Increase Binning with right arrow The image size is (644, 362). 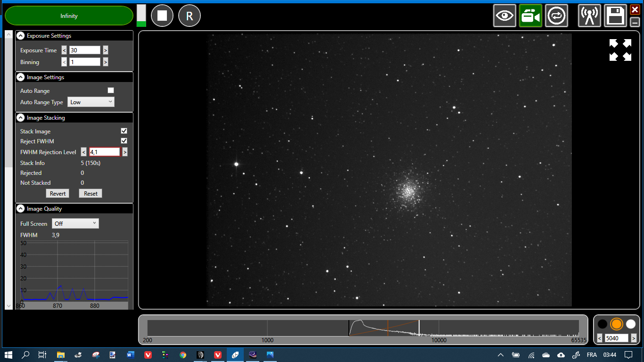pos(105,62)
